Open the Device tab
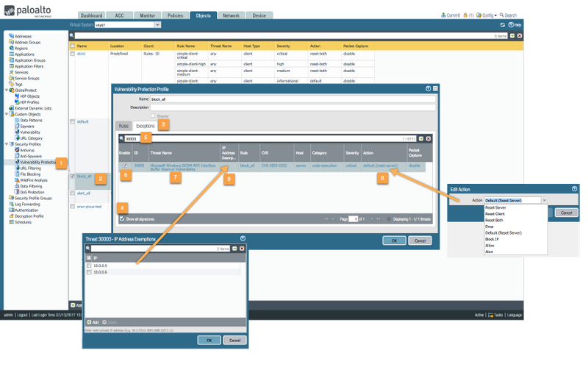 point(259,15)
